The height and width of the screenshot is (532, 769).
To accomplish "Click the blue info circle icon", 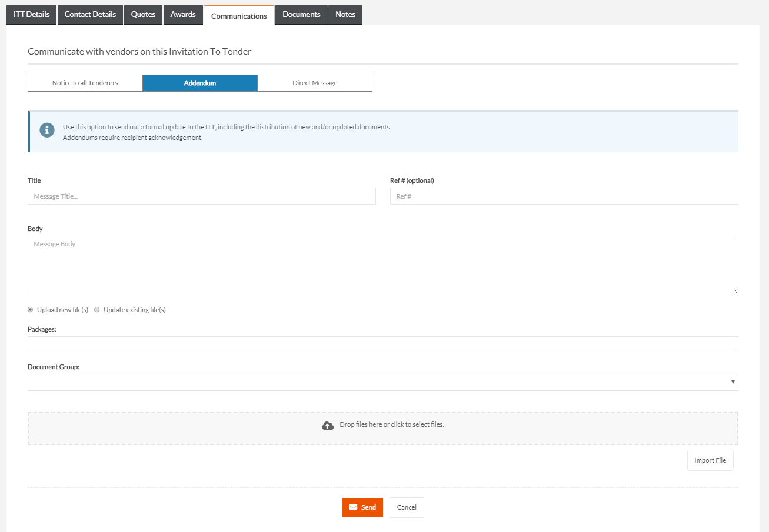I will pyautogui.click(x=47, y=131).
